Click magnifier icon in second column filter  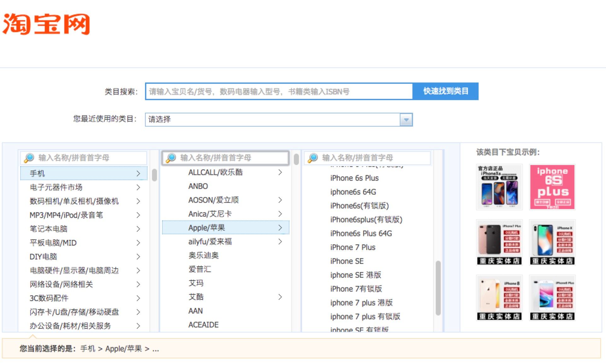171,158
